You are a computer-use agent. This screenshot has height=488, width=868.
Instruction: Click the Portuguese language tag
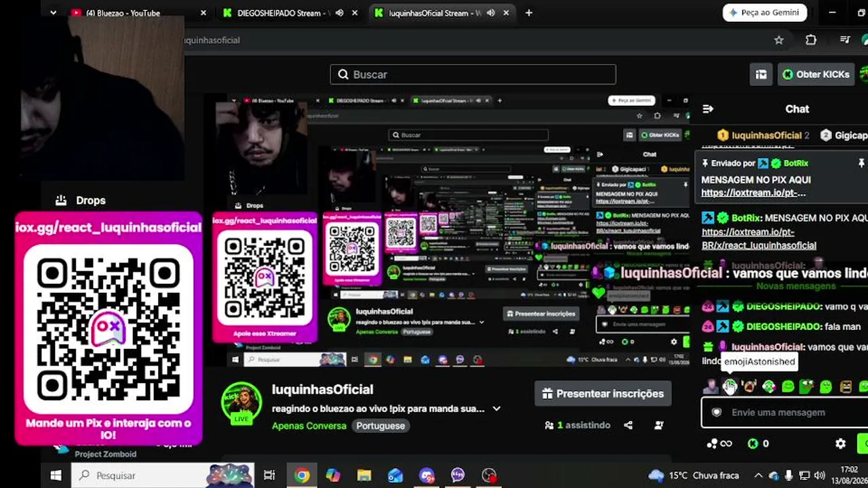pyautogui.click(x=380, y=426)
